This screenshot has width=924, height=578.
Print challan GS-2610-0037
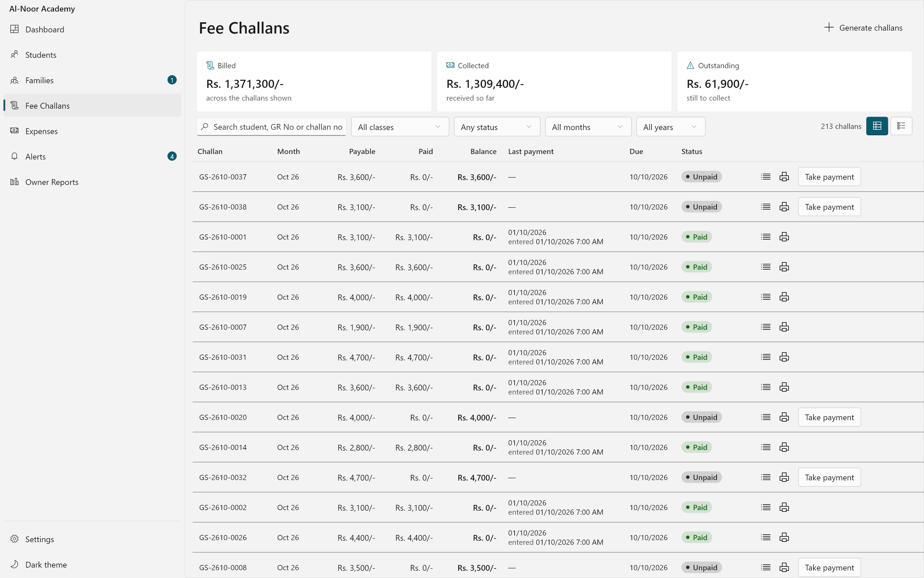(784, 177)
